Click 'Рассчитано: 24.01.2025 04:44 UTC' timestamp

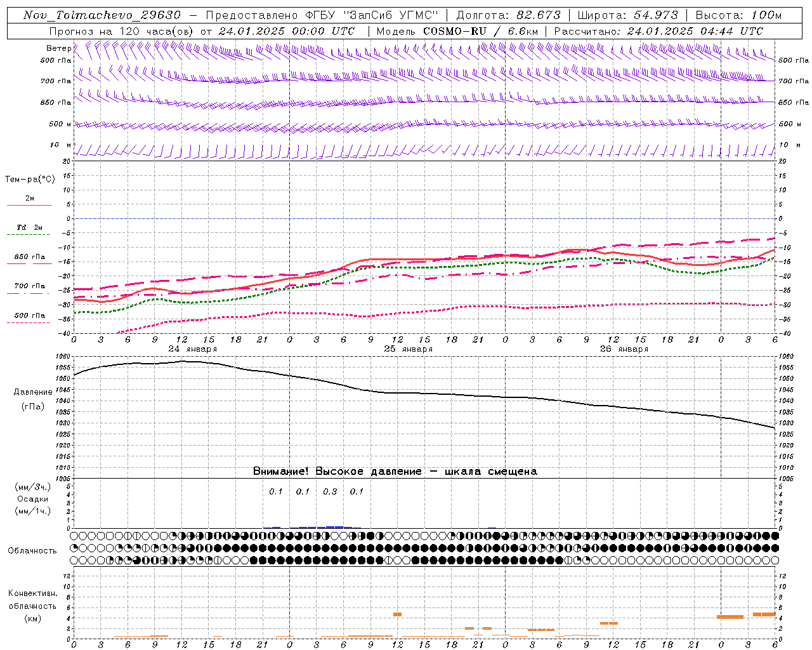658,31
